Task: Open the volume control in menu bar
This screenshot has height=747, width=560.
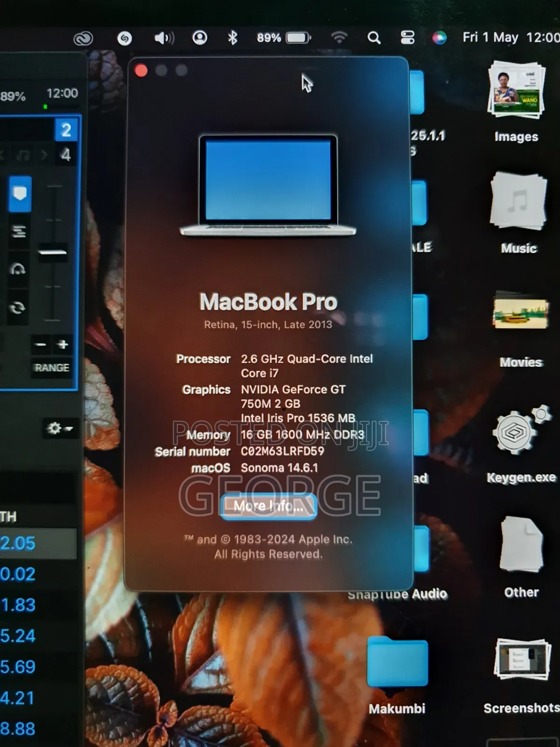Action: (x=164, y=38)
